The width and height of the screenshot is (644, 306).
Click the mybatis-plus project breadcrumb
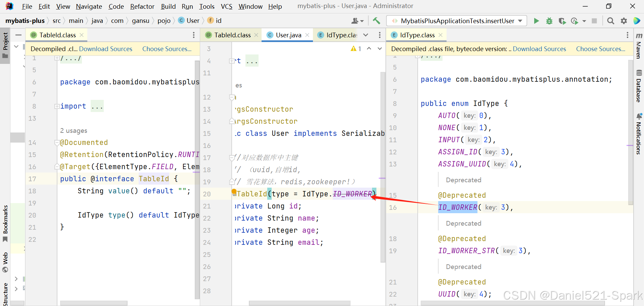[x=25, y=21]
